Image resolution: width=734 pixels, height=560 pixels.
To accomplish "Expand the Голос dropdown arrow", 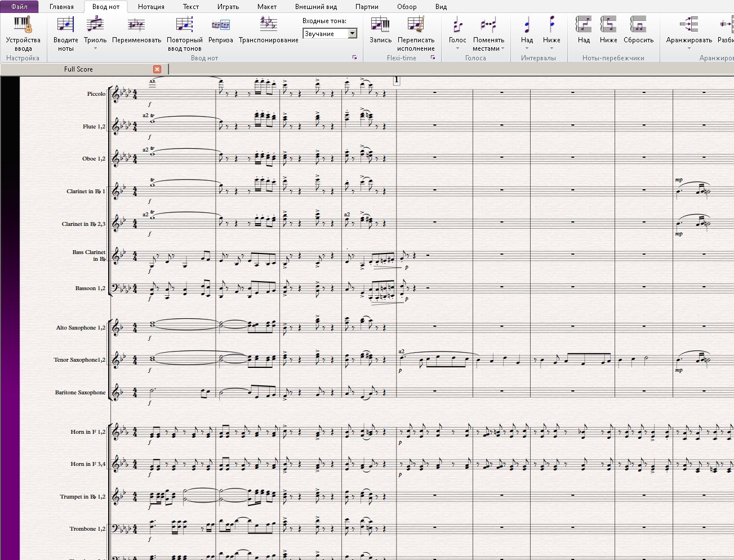I will [x=457, y=48].
